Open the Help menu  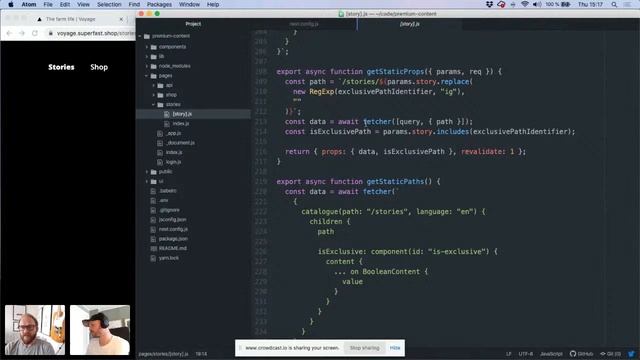tap(213, 4)
